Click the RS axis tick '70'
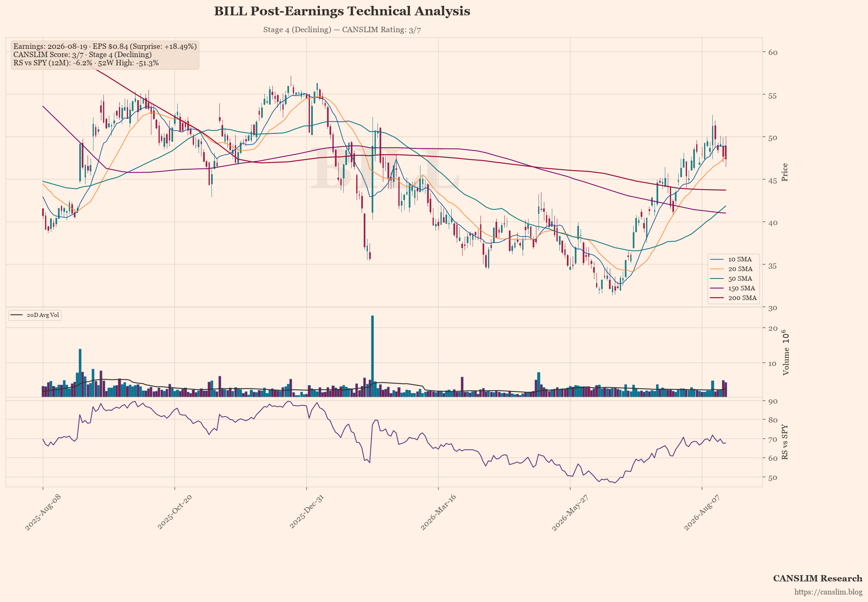Image resolution: width=868 pixels, height=602 pixels. pos(772,439)
